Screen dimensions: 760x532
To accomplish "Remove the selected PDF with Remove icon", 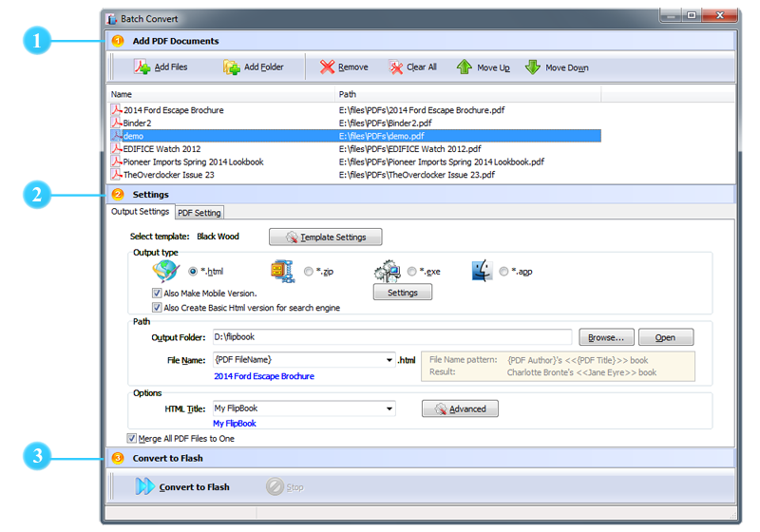I will pos(328,67).
